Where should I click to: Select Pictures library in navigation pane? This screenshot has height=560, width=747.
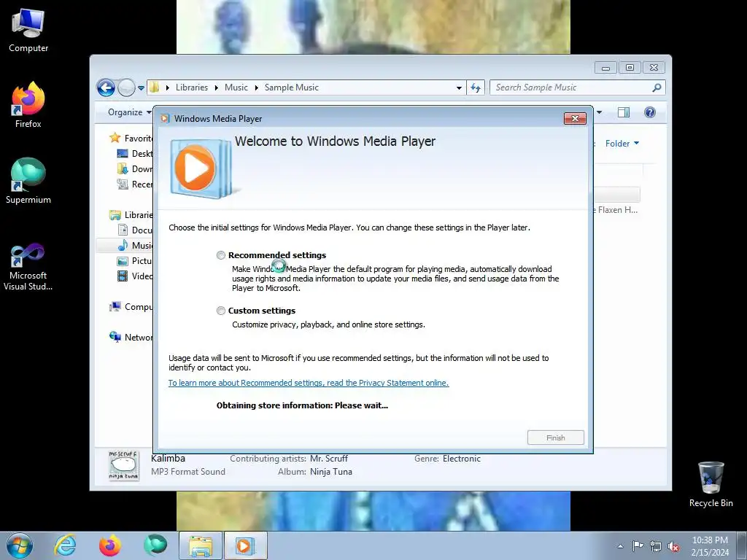click(x=135, y=261)
